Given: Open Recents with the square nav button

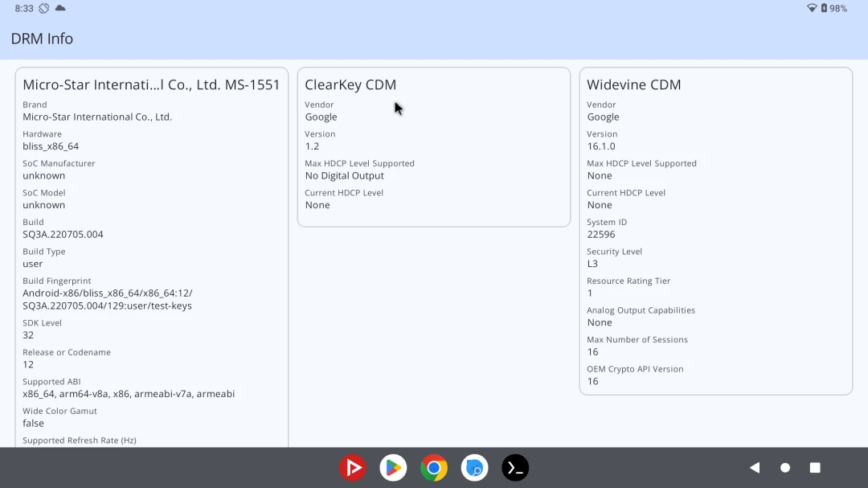Looking at the screenshot, I should 815,468.
